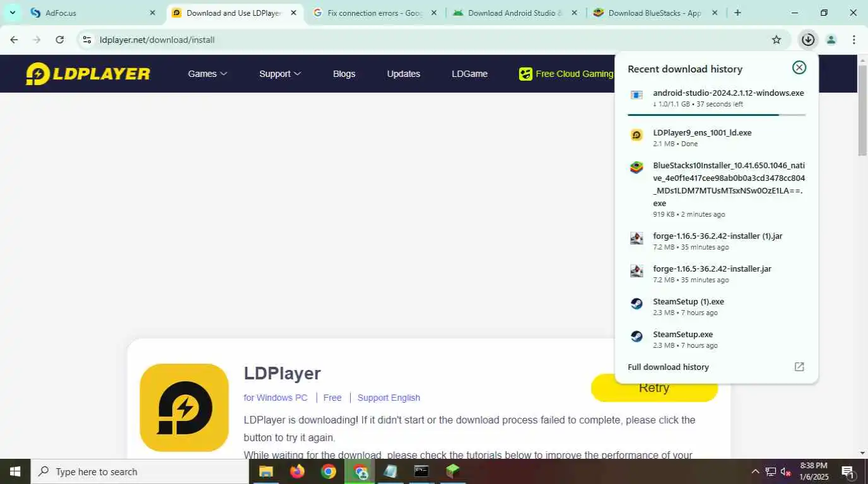
Task: Click the Full download history link
Action: pos(668,367)
